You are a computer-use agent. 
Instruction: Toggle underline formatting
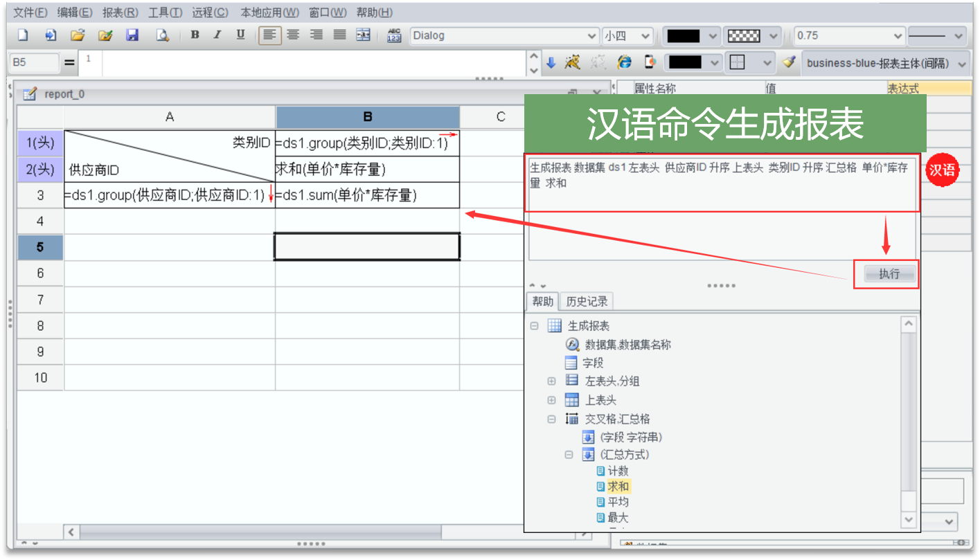(x=240, y=35)
